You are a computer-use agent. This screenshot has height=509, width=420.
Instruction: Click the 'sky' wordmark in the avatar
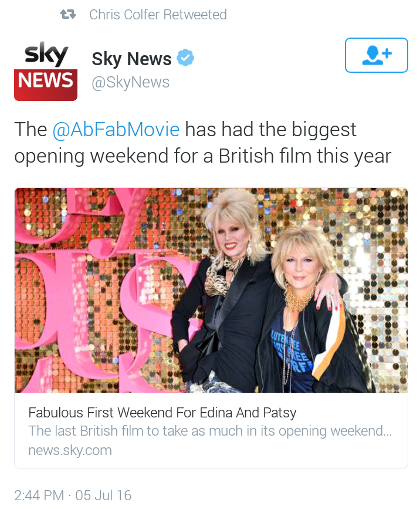[46, 54]
